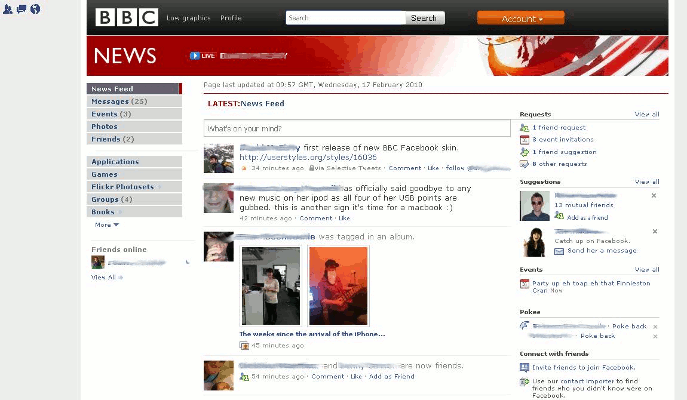
Task: Click View all next to Requests
Action: pyautogui.click(x=647, y=114)
